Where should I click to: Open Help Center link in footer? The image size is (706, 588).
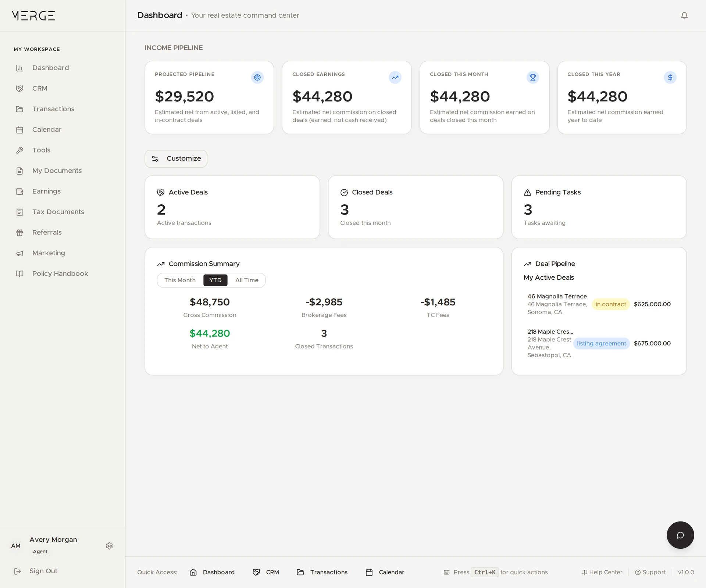[602, 572]
